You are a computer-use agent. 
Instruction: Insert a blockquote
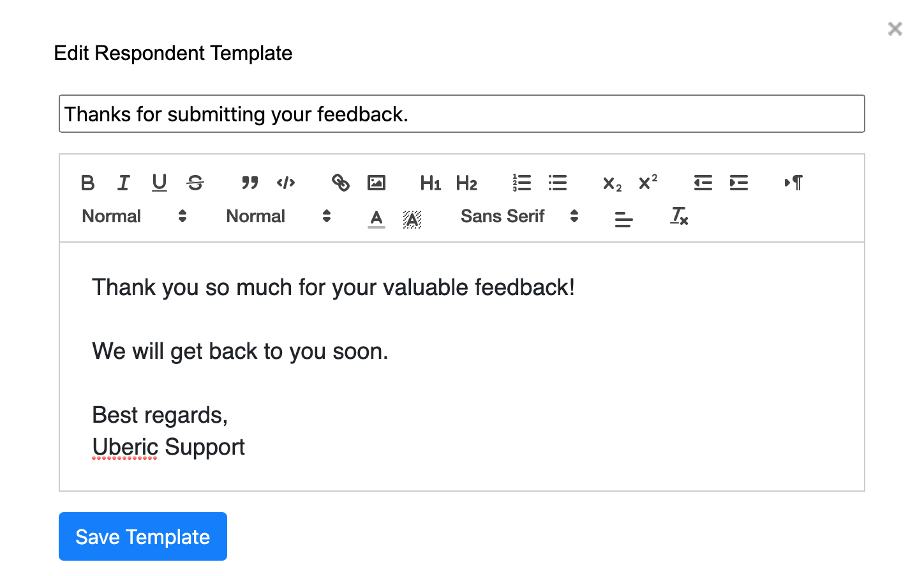(x=250, y=183)
